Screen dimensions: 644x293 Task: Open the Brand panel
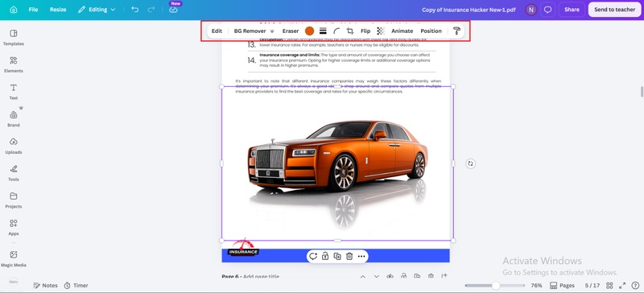point(14,119)
